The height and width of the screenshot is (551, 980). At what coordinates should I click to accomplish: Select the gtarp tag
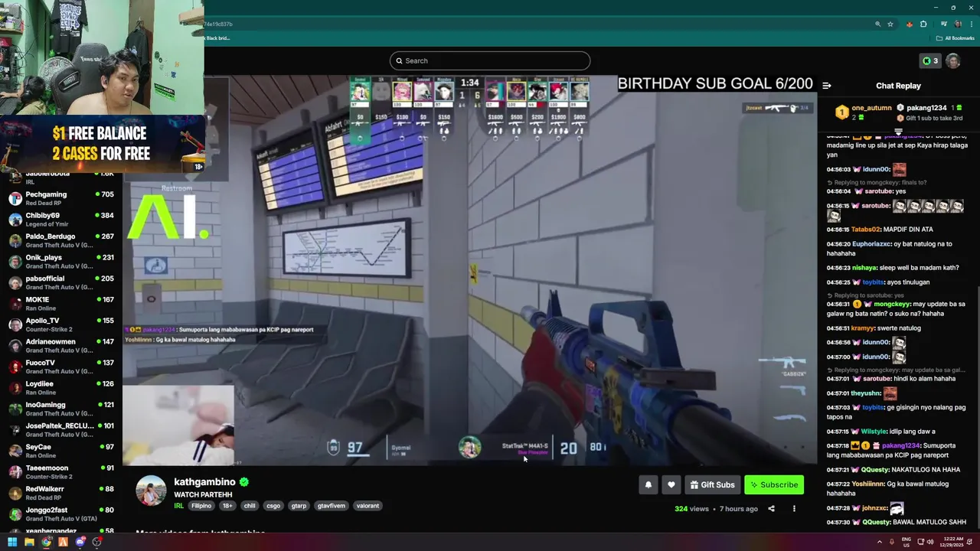coord(299,506)
